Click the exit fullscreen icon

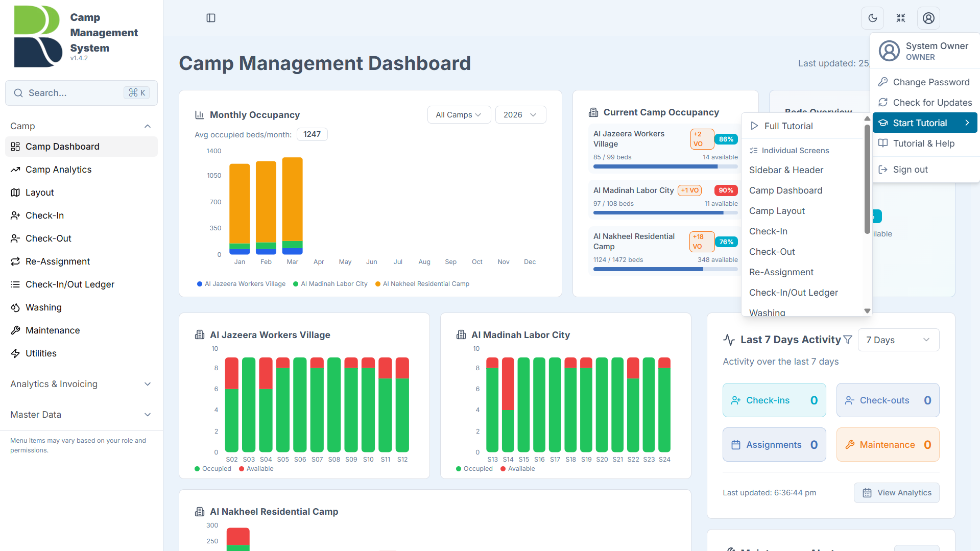(901, 18)
